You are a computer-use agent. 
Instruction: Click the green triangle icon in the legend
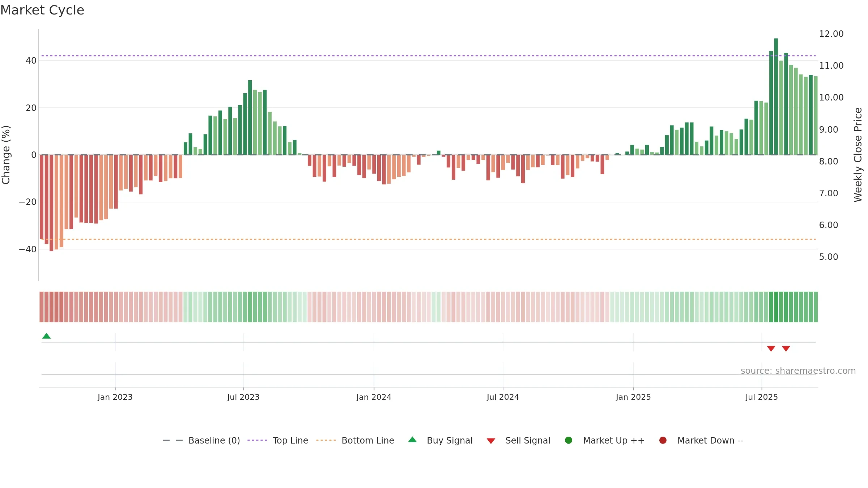(412, 440)
